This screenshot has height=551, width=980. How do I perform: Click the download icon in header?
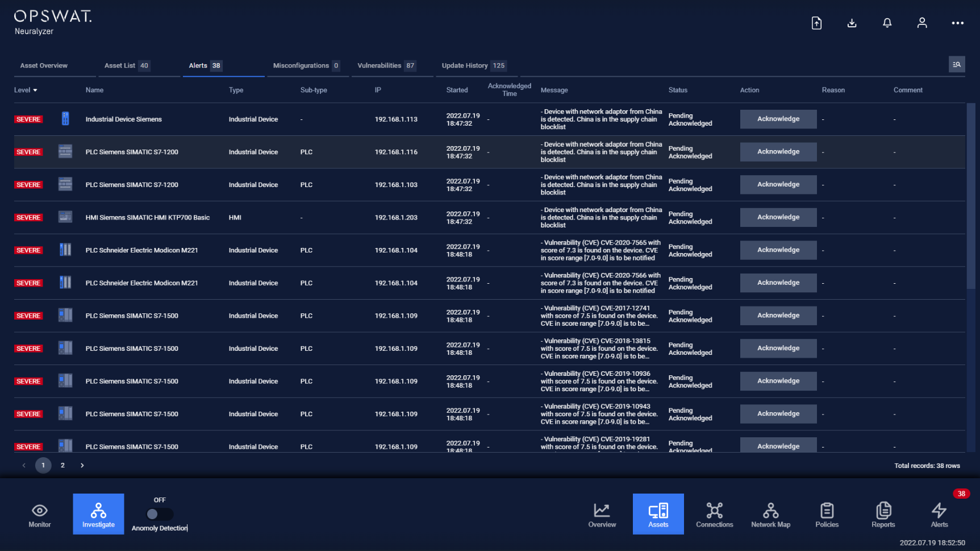pos(852,23)
